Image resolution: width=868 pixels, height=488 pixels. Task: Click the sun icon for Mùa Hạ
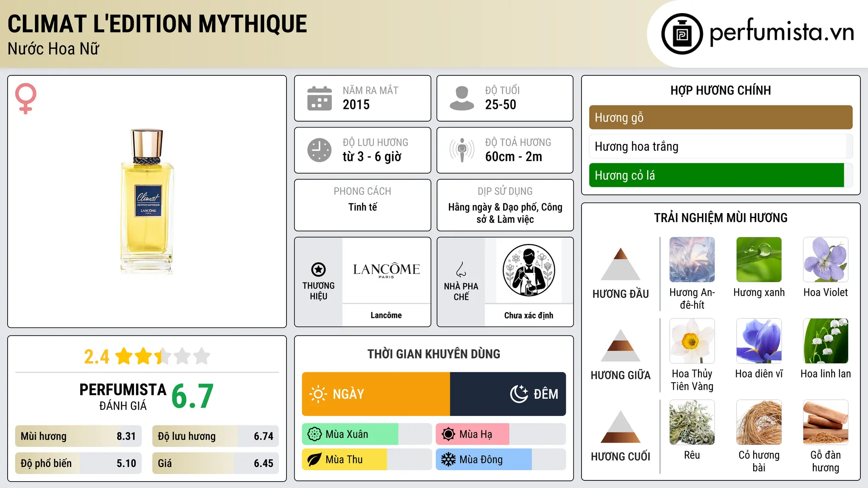(x=448, y=434)
